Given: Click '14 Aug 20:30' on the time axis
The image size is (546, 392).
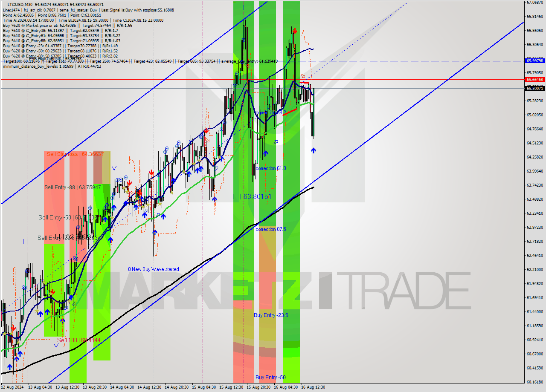Looking at the screenshot, I should click(x=177, y=387).
